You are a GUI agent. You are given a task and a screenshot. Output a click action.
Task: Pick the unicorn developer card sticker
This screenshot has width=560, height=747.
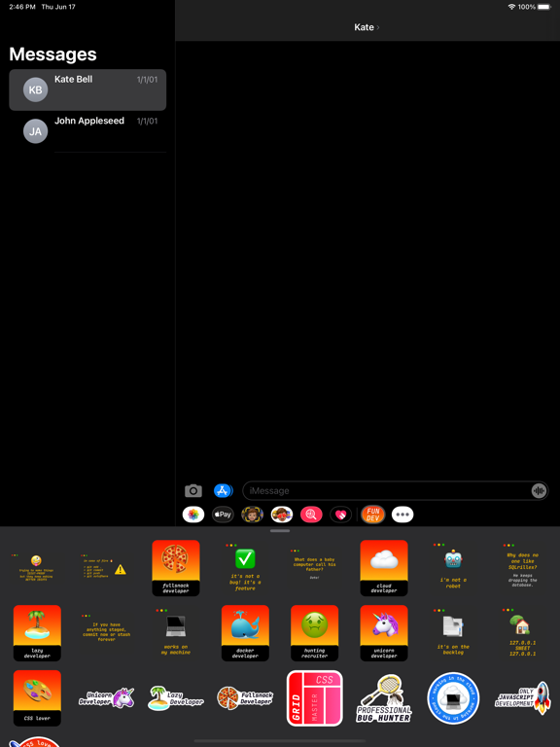[x=384, y=633]
